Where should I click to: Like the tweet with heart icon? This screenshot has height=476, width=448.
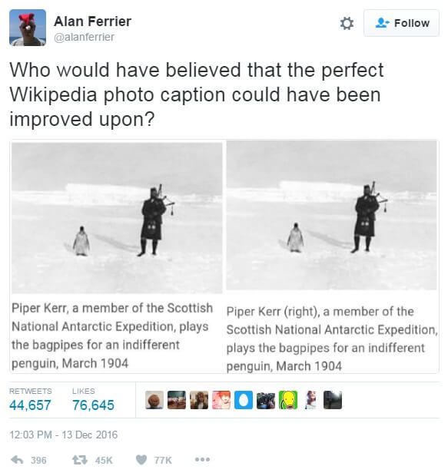pos(141,460)
